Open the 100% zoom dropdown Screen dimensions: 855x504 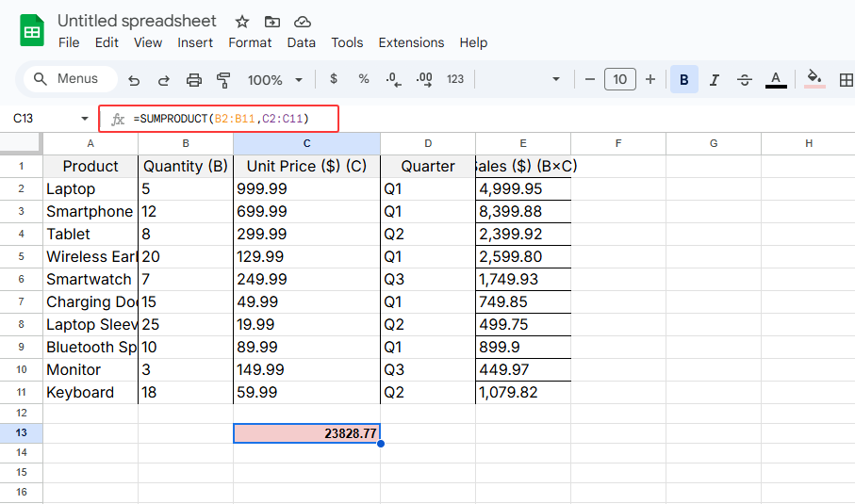point(275,80)
